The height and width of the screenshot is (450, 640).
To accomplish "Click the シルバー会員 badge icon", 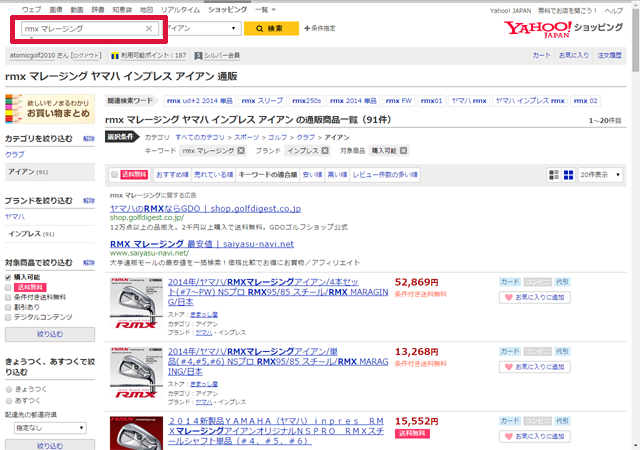I will [198, 56].
